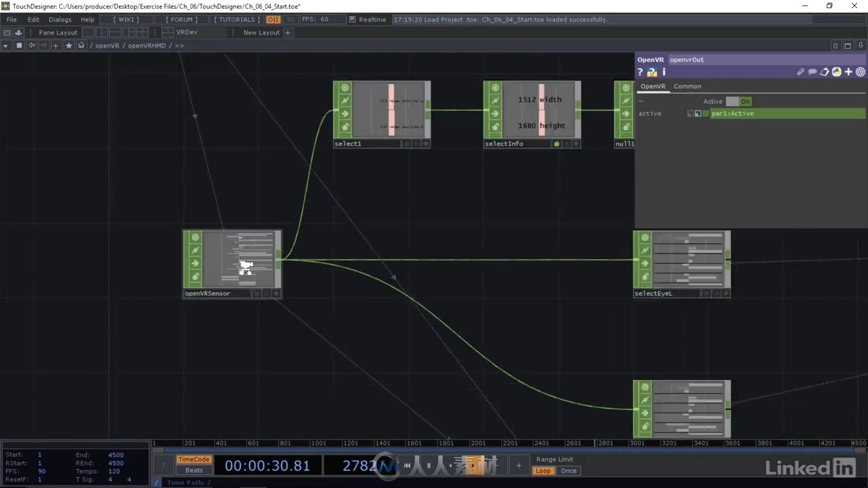
Task: Open the Dialogs menu
Action: 60,20
